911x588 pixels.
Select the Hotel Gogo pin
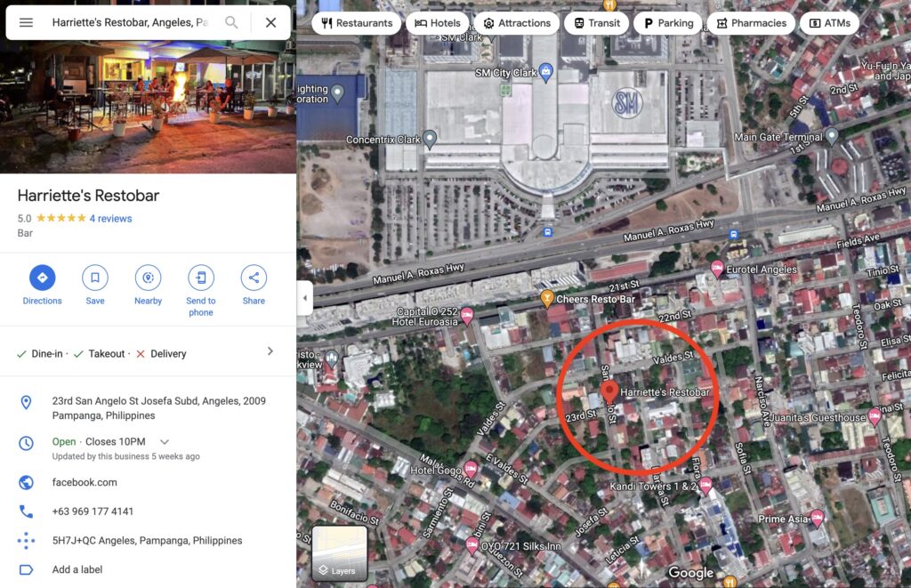coord(470,468)
